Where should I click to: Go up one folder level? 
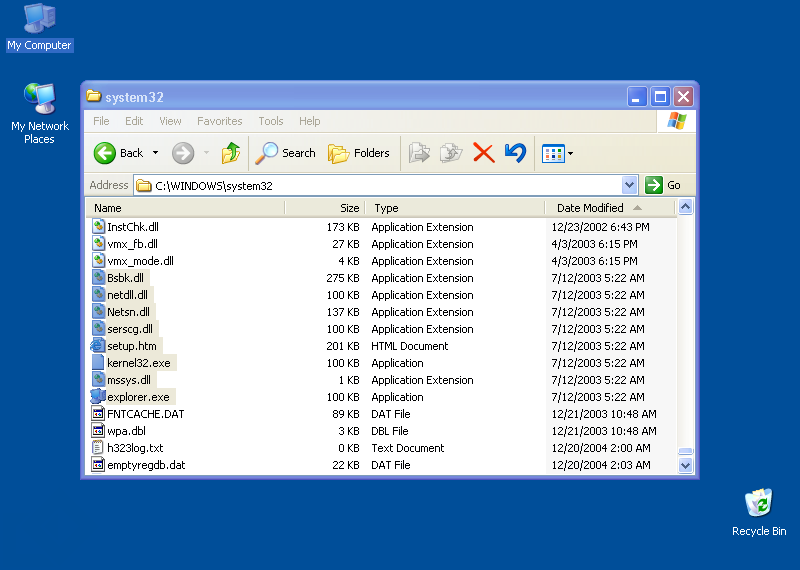click(x=231, y=153)
